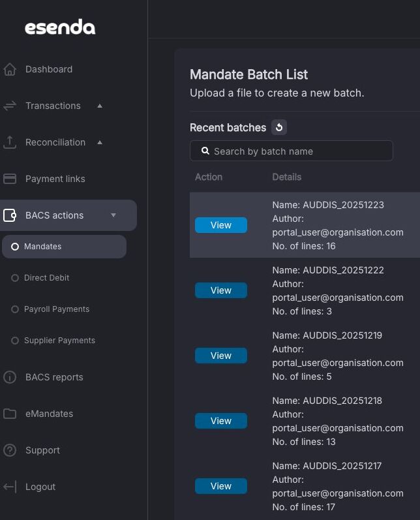Click the BACS reports info icon
420x520 pixels.
tap(10, 377)
